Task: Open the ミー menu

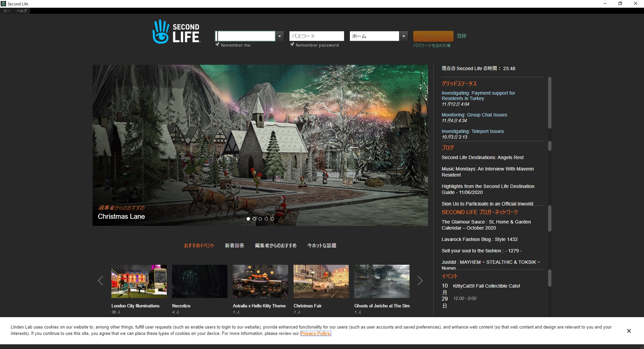Action: click(x=7, y=11)
